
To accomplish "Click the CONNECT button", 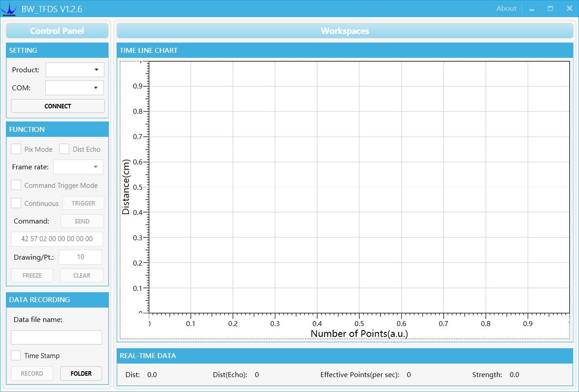I will pos(58,106).
